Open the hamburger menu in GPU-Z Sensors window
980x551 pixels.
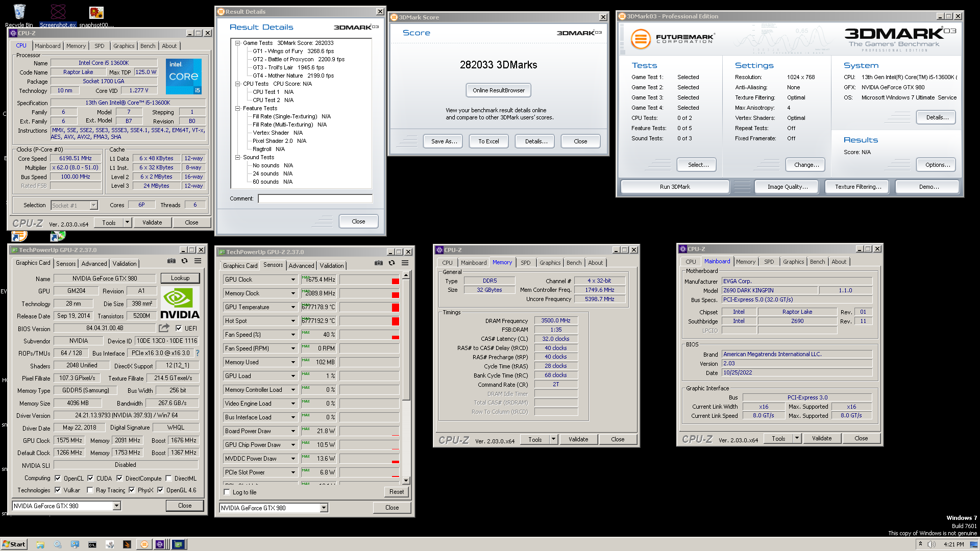[x=405, y=263]
